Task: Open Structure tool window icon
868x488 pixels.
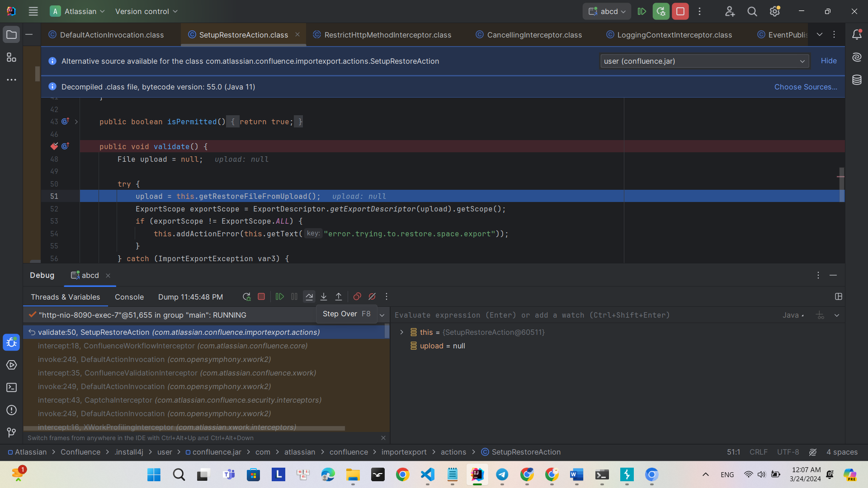Action: (11, 57)
